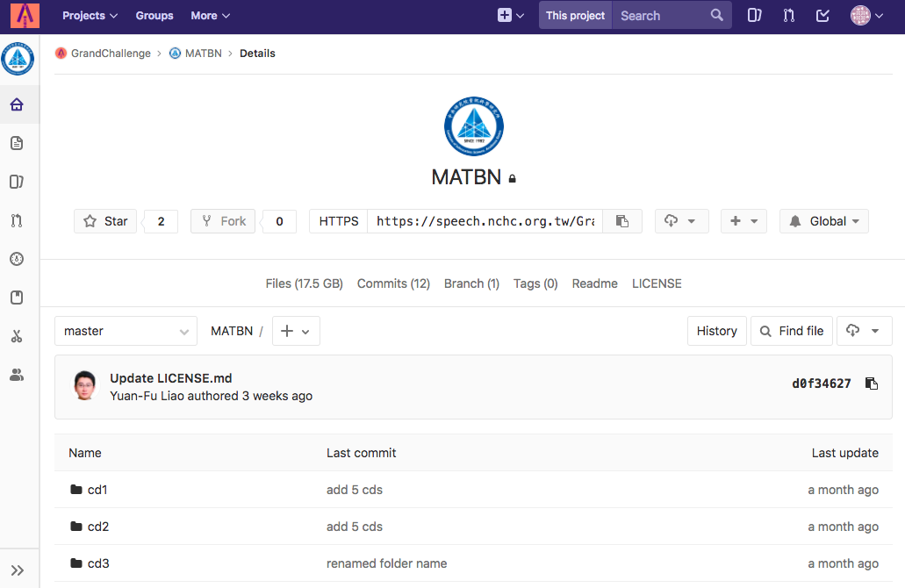Open the Todos checkmark icon in navbar
Screen dimensions: 905x588
click(822, 15)
